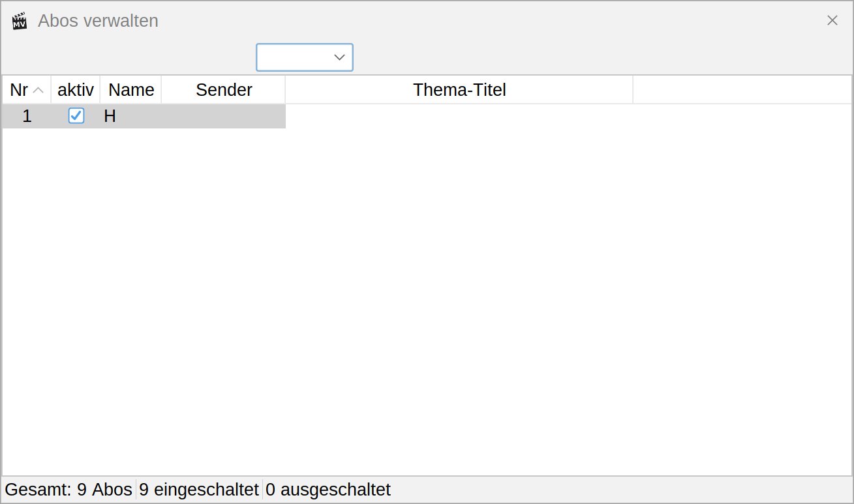The image size is (854, 504).
Task: Click the 0 ausgeschaltet status label
Action: (x=328, y=490)
